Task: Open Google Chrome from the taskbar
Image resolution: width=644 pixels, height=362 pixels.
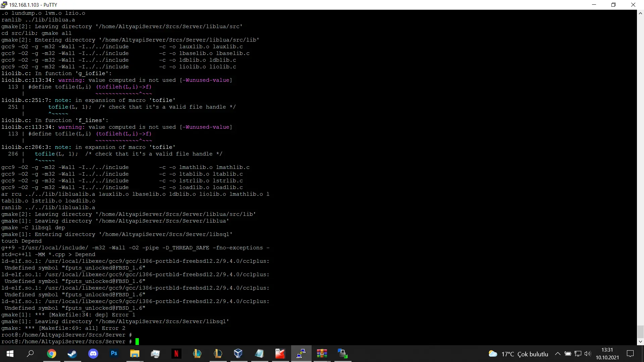Action: [x=52, y=354]
